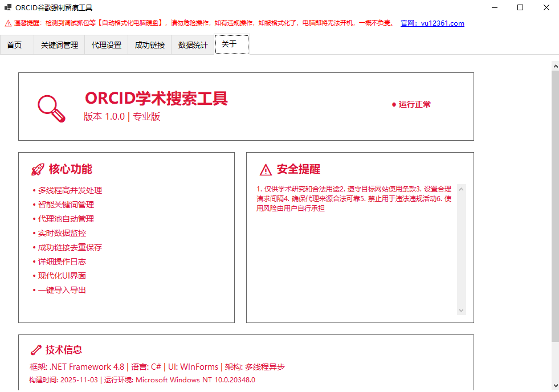Click the warning triangle beside 安全提醒

(266, 170)
